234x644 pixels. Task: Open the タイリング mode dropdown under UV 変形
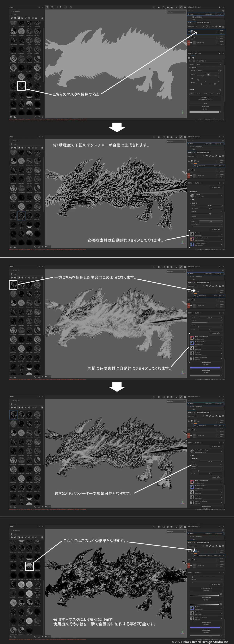(x=208, y=71)
